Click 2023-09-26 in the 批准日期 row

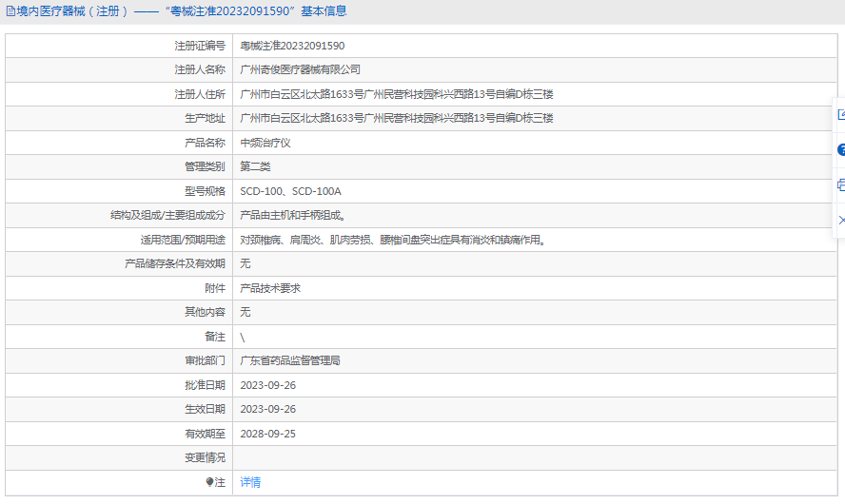coord(267,385)
